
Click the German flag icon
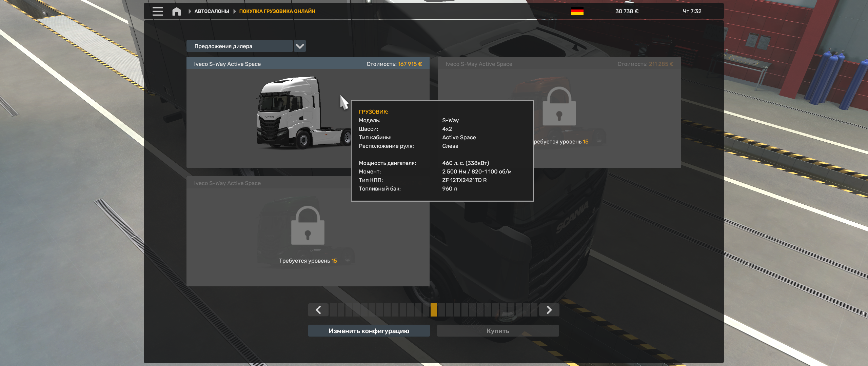coord(577,11)
